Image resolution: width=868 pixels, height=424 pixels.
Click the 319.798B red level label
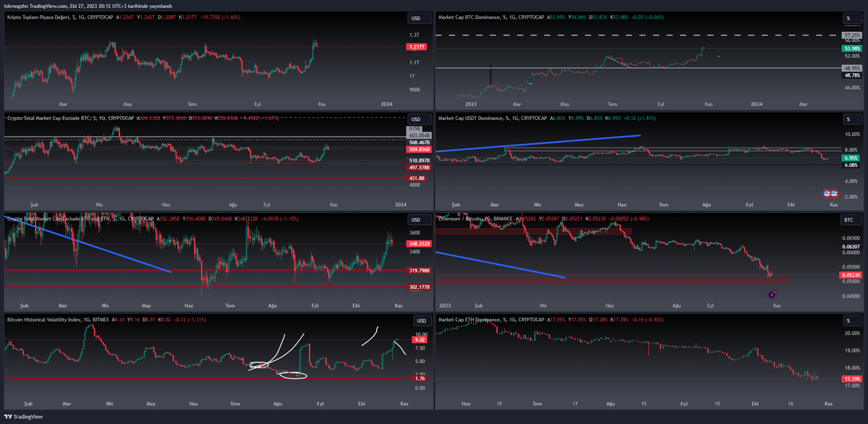point(420,271)
